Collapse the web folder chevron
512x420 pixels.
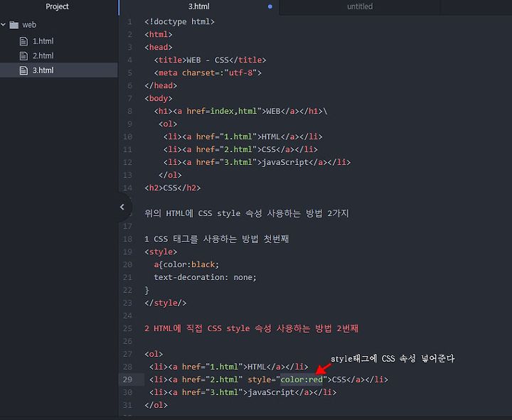tap(4, 25)
